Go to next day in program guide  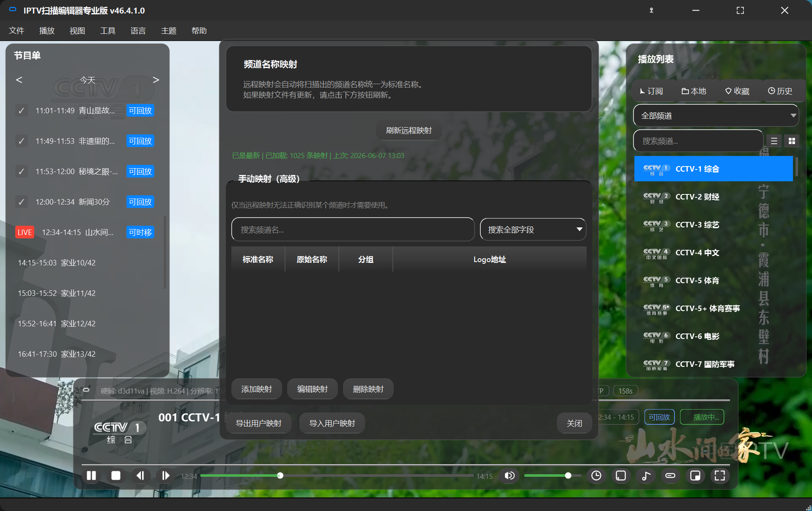156,80
